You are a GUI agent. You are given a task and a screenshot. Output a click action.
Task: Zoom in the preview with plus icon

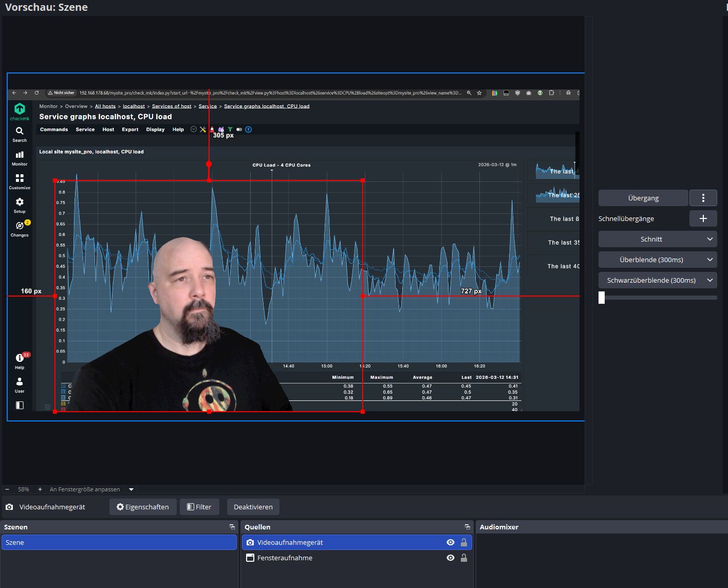click(40, 489)
